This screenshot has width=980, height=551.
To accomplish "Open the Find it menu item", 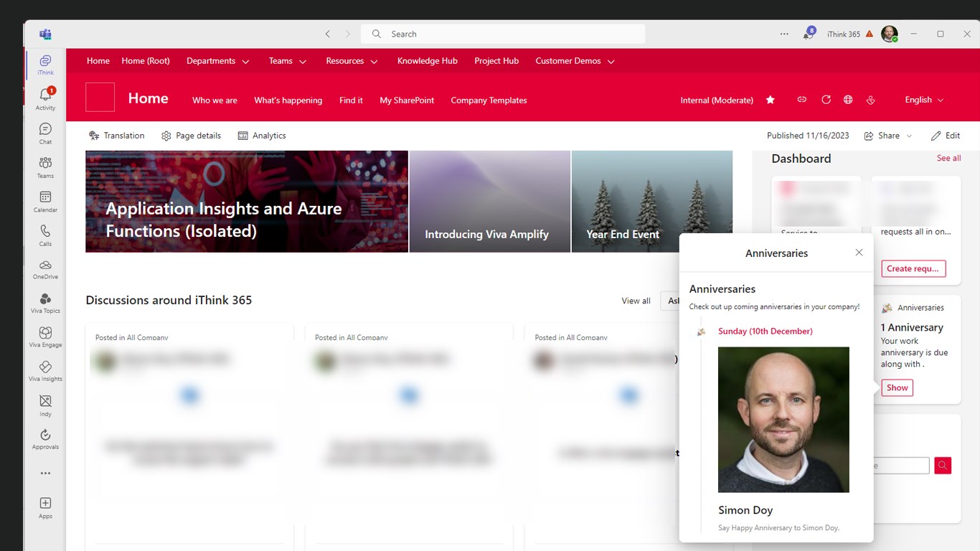I will click(x=351, y=100).
